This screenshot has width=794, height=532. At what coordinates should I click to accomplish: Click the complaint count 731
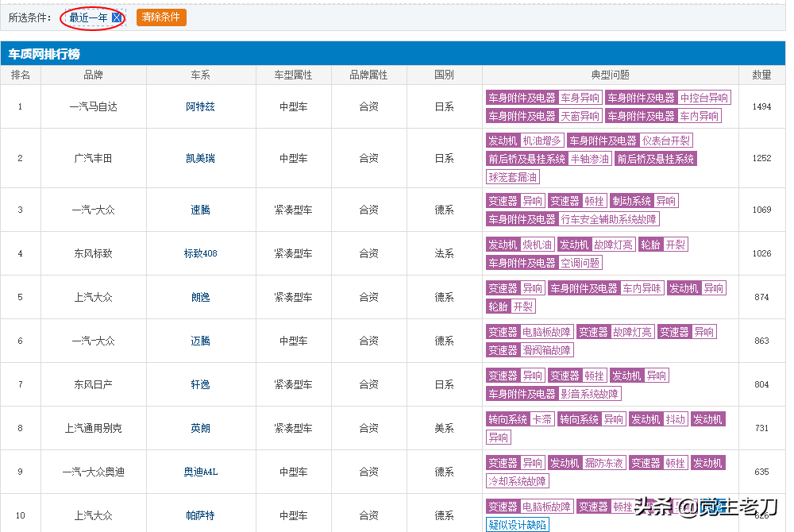click(x=761, y=428)
